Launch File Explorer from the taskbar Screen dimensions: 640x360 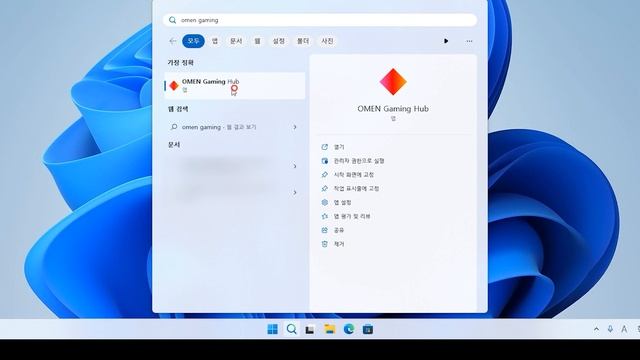329,329
